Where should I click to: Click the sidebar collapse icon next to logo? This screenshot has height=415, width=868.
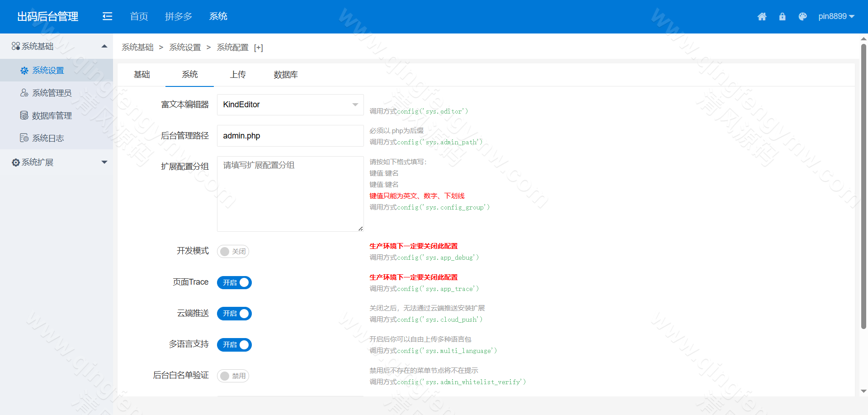(107, 16)
